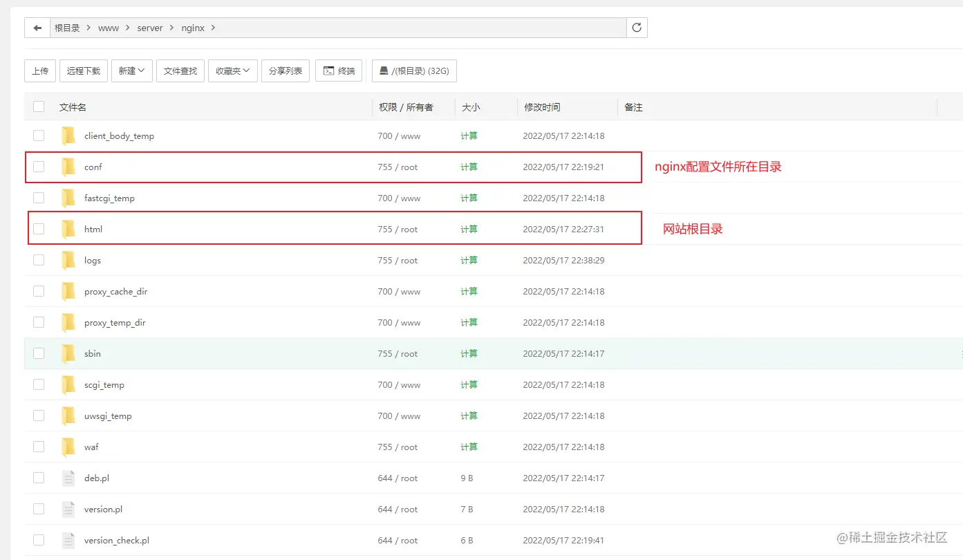
Task: Click the 分享列表 button
Action: (x=286, y=71)
